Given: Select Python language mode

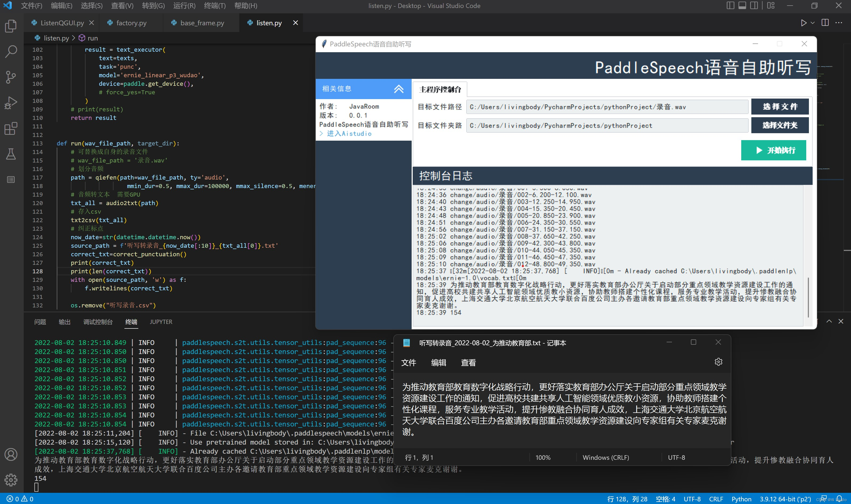Looking at the screenshot, I should click(x=741, y=499).
